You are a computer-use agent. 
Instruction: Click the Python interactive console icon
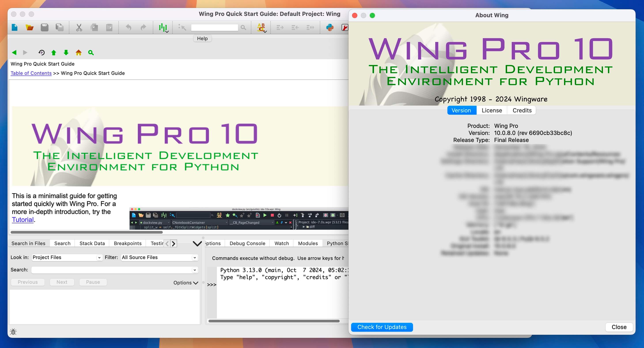(x=330, y=27)
